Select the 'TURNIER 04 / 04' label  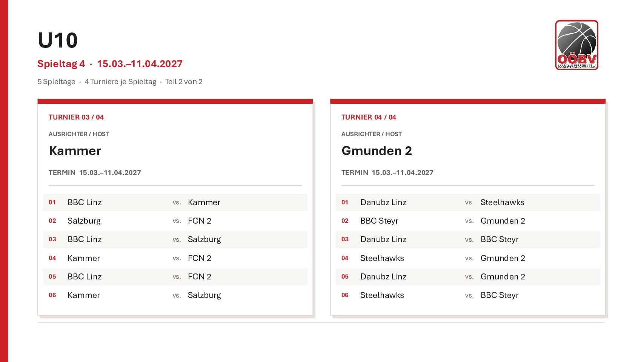click(369, 117)
